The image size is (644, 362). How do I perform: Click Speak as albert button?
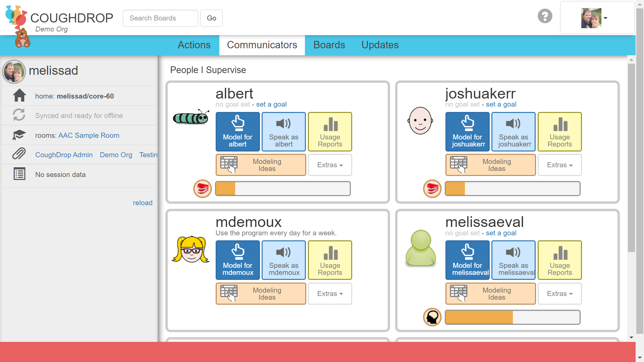coord(284,132)
